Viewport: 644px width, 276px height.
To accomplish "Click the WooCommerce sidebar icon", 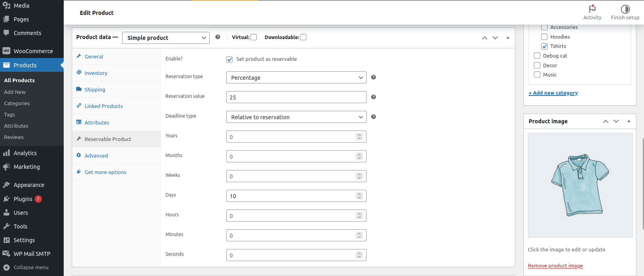I will click(x=6, y=51).
